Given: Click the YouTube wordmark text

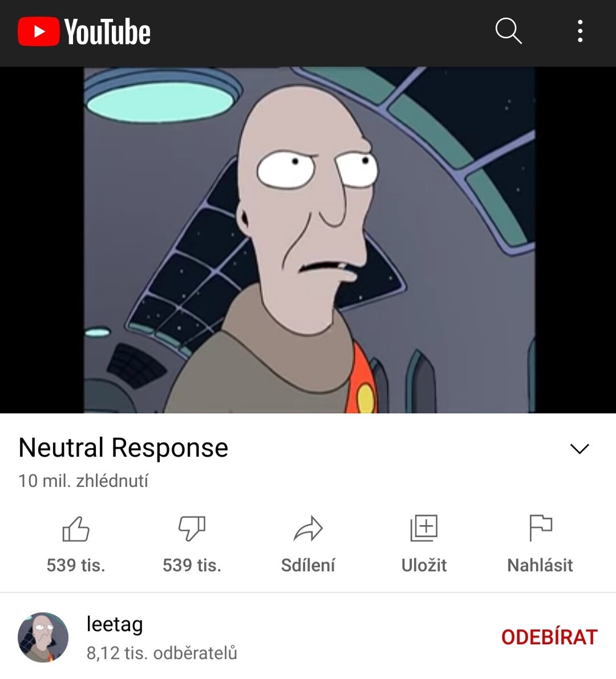Looking at the screenshot, I should 107,31.
